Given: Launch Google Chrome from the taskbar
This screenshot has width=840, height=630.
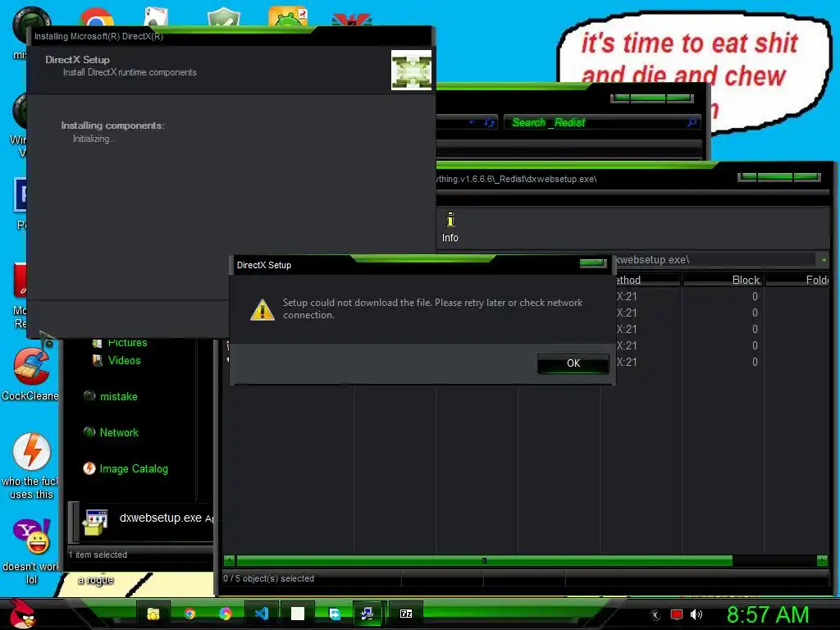Looking at the screenshot, I should click(x=189, y=614).
